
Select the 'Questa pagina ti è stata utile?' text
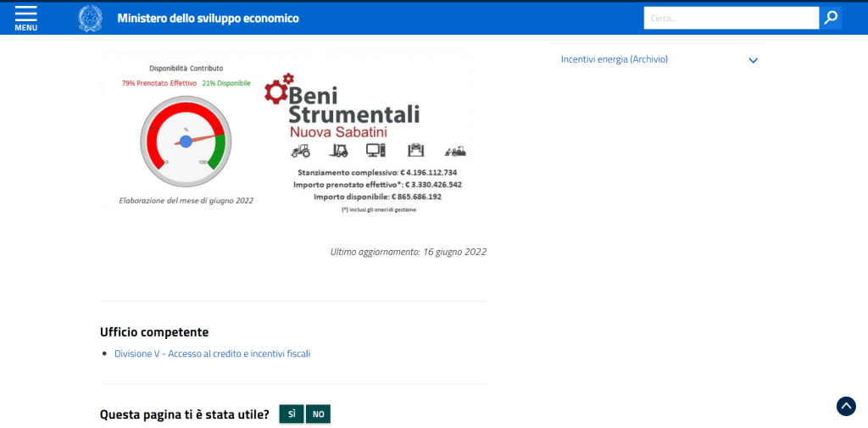[x=185, y=414]
